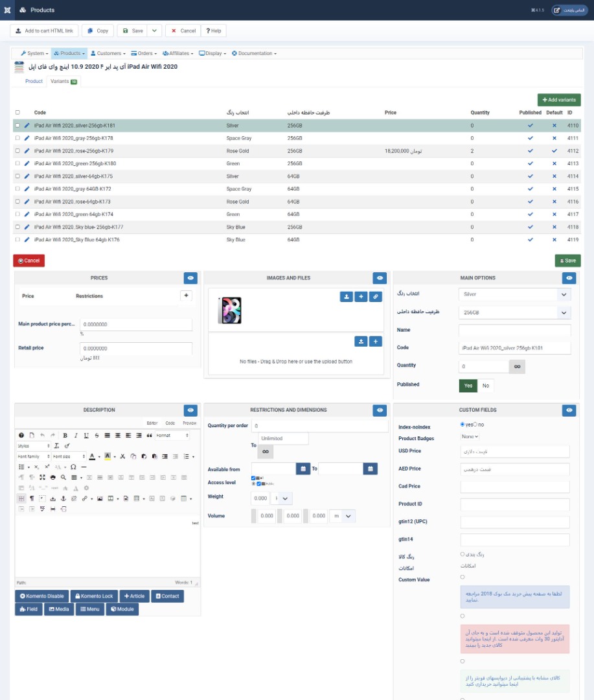Toggle italic in description editor

pyautogui.click(x=76, y=436)
